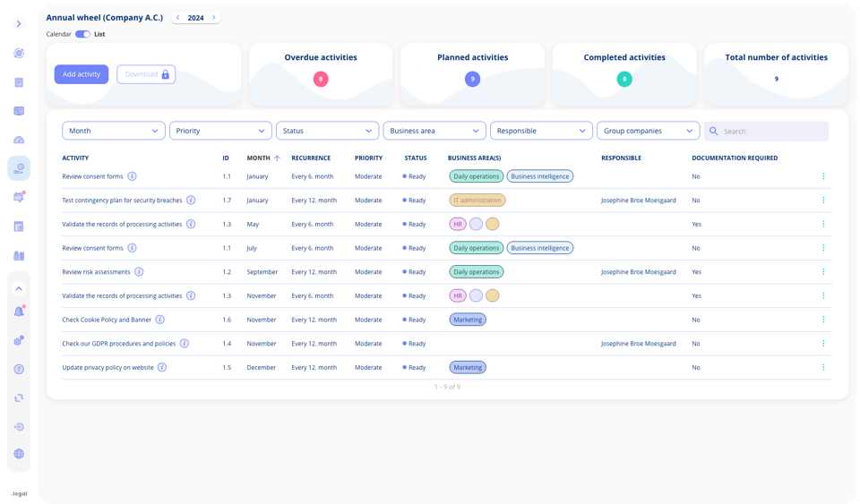Screen dimensions: 860x504
Task: Open the help question mark icon
Action: point(19,369)
